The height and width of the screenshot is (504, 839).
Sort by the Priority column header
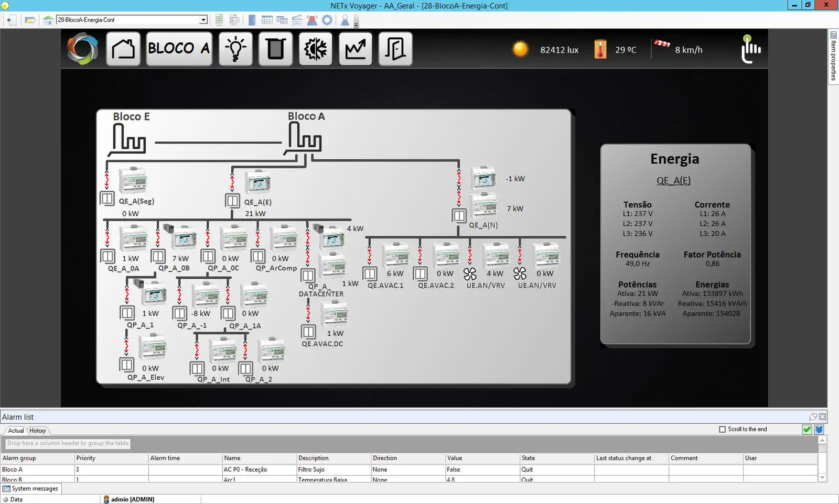(86, 458)
